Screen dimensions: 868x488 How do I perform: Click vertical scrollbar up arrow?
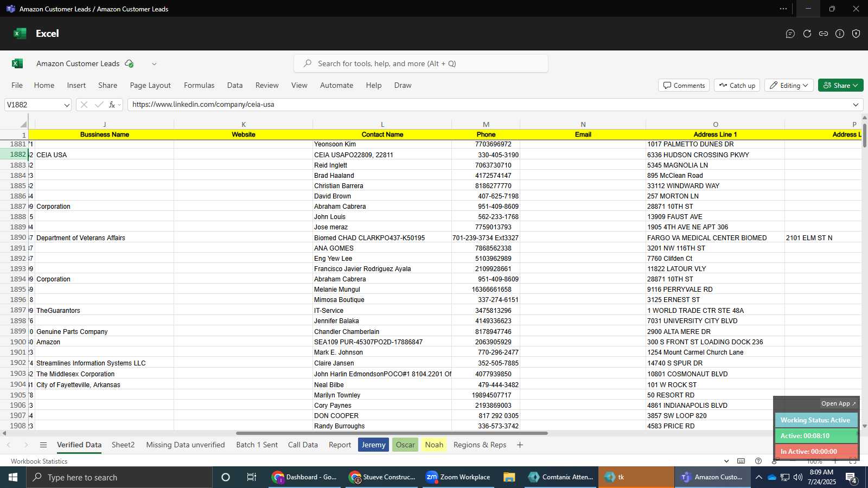[x=864, y=118]
